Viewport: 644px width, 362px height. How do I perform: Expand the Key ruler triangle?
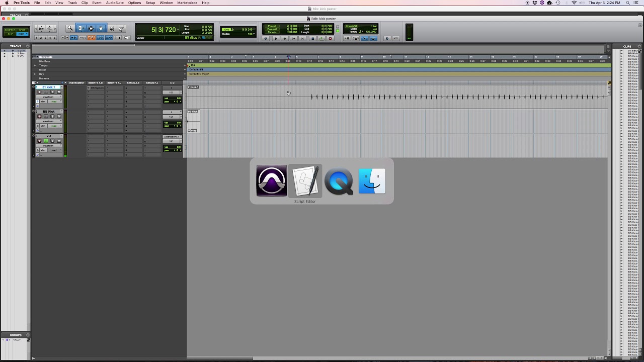click(35, 74)
